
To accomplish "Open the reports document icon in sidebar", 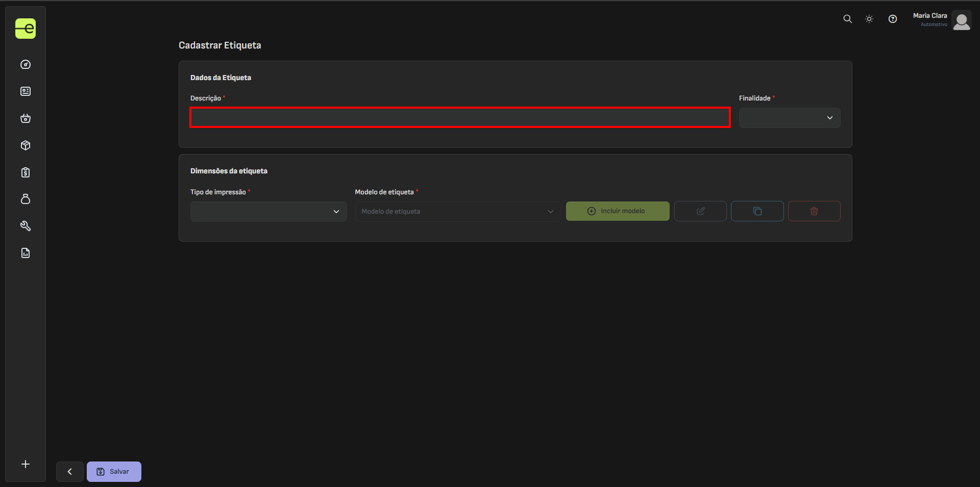I will tap(26, 253).
